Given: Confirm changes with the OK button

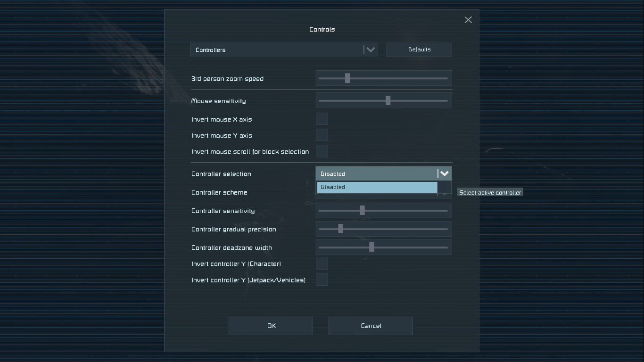Looking at the screenshot, I should click(x=271, y=326).
